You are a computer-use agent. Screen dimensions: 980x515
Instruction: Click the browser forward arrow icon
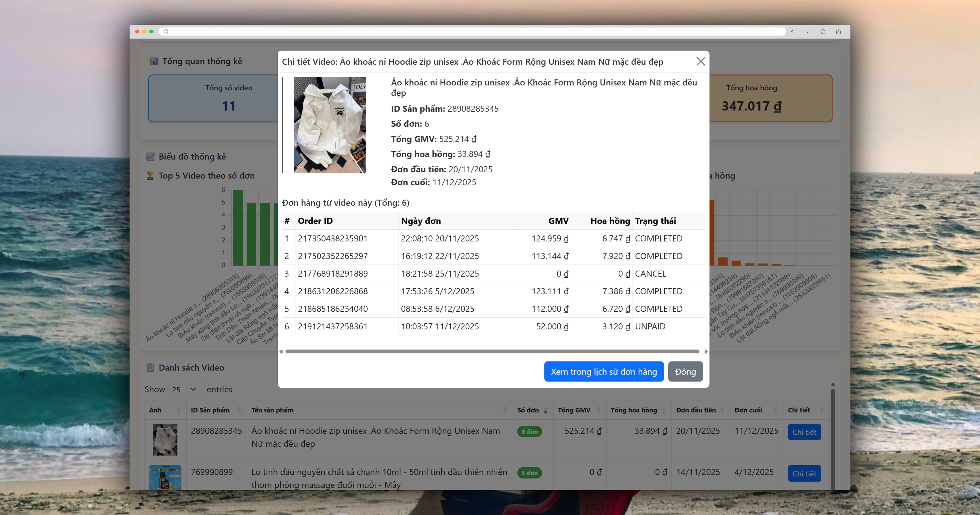(x=807, y=32)
